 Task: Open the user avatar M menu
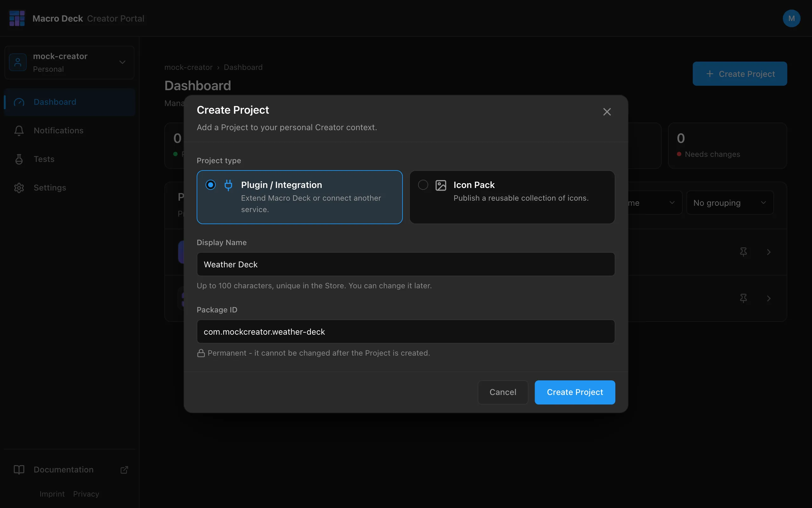791,18
